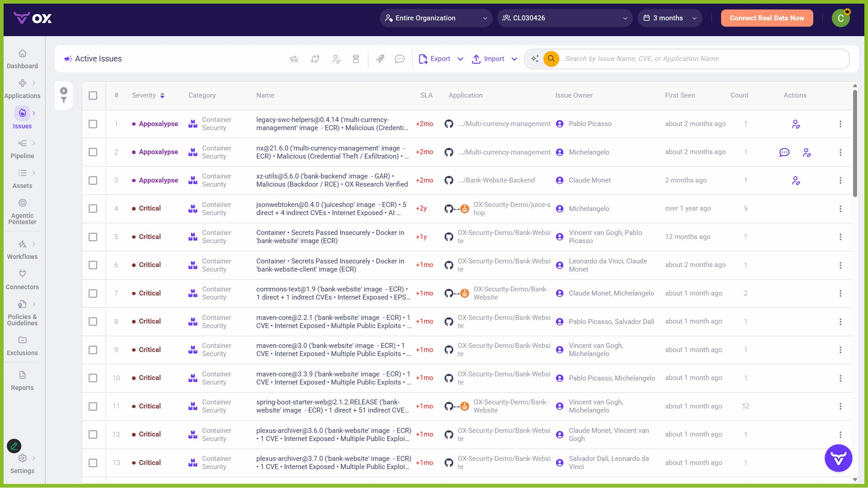The height and width of the screenshot is (488, 868).
Task: Expand the 3 months time range dropdown
Action: tap(670, 18)
